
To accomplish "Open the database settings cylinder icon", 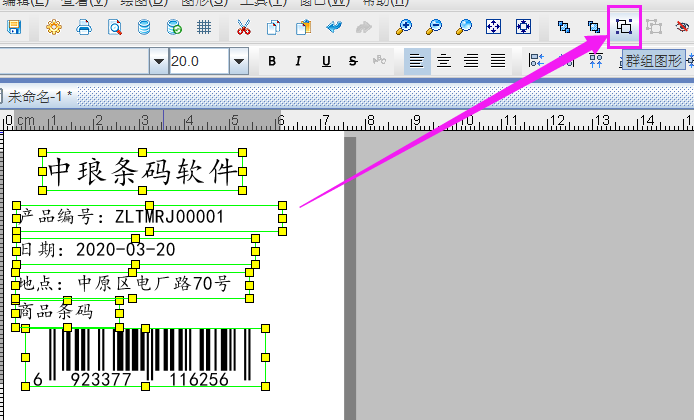I will click(144, 27).
